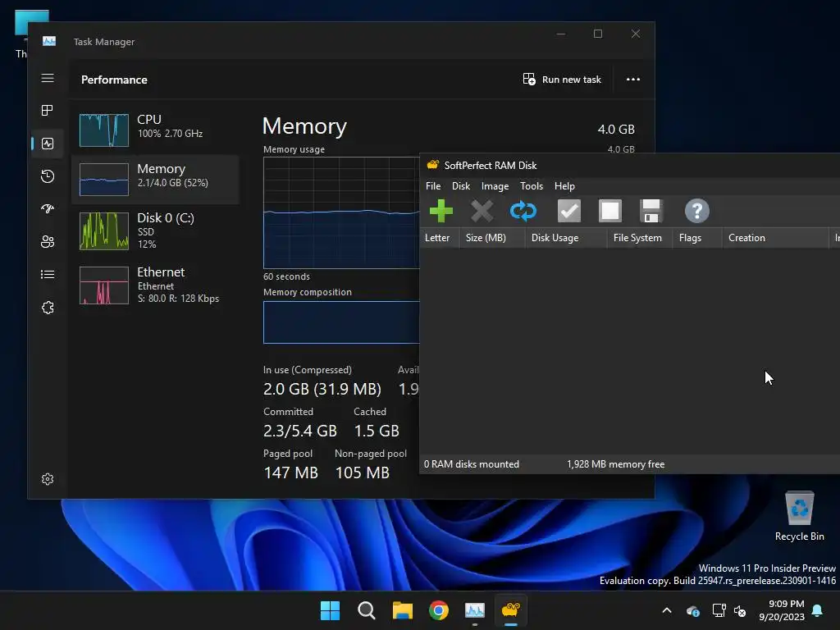This screenshot has height=630, width=840.
Task: Maximize the Task Manager window
Action: (x=598, y=34)
